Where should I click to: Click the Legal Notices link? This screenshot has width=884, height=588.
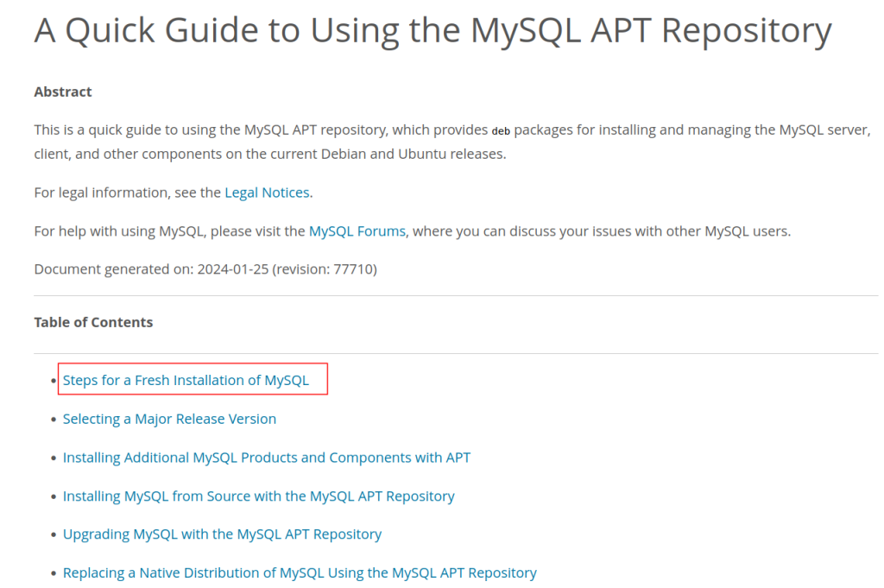point(267,193)
